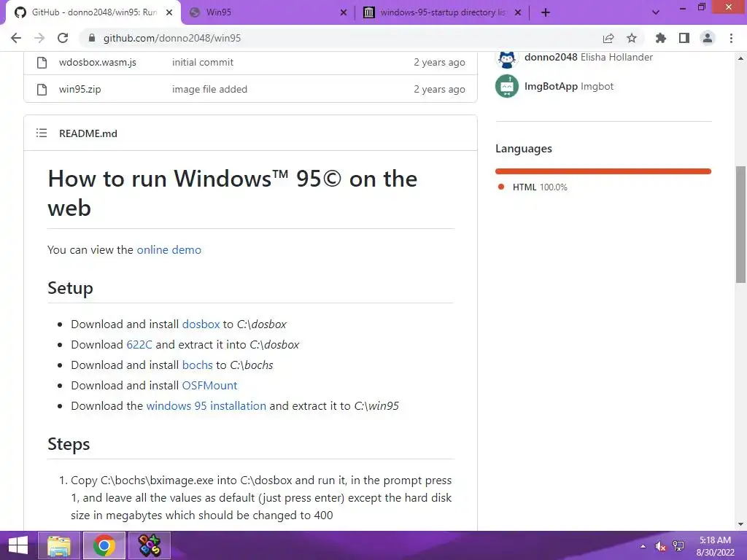This screenshot has height=560, width=747.
Task: Open the win95.zip file
Action: (x=80, y=89)
